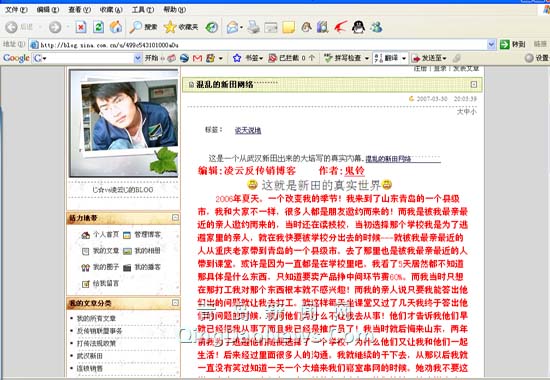Image resolution: width=550 pixels, height=380 pixels.
Task: Open the History green clock icon
Action: pyautogui.click(x=212, y=27)
